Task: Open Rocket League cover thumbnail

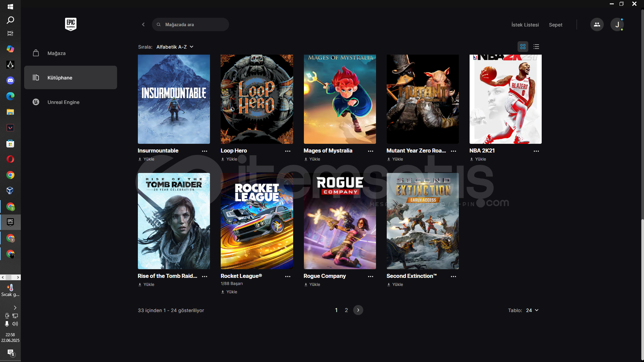Action: 257,221
